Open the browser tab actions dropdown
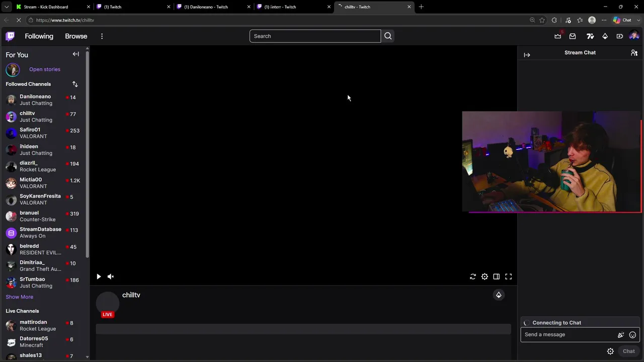Viewport: 644px width, 362px height. 7,7
